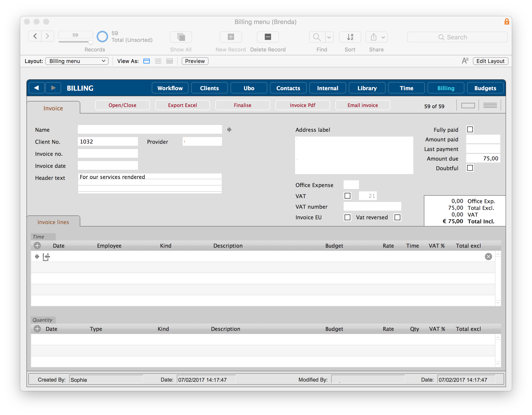Click the Email invoice button
Image resolution: width=532 pixels, height=415 pixels.
362,105
